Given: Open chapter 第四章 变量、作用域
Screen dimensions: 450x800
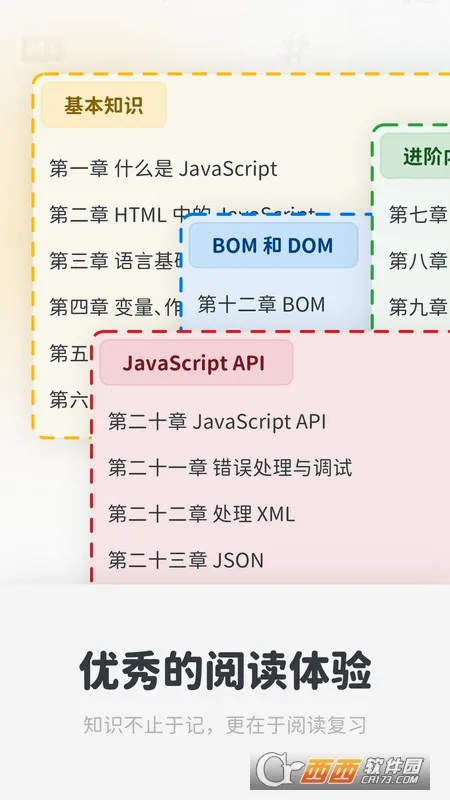Looking at the screenshot, I should (x=115, y=307).
